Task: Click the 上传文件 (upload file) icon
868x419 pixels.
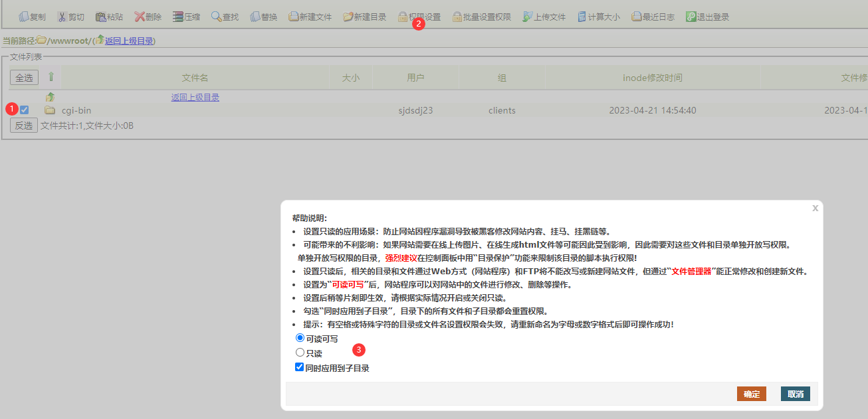Action: 528,17
